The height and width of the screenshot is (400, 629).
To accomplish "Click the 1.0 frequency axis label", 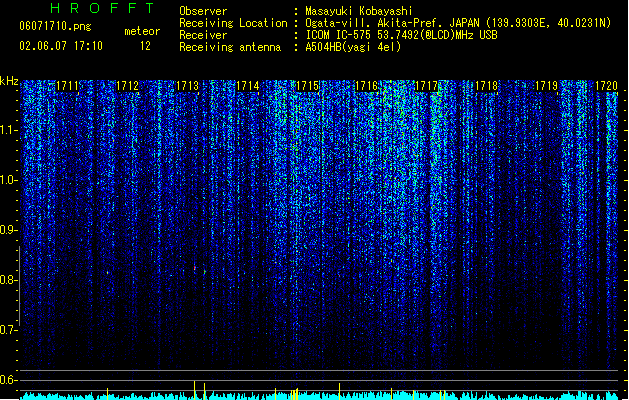I will point(8,180).
